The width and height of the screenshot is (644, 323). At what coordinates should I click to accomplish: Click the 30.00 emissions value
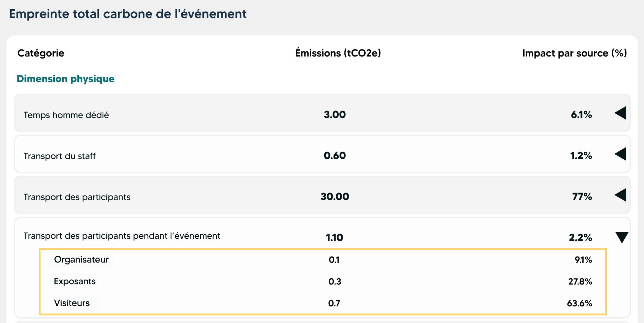tap(335, 197)
